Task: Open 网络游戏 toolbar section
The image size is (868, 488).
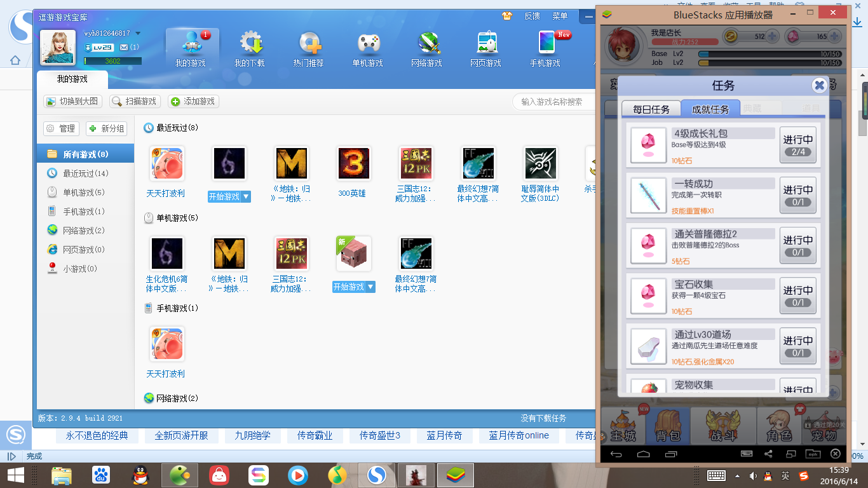Action: [427, 48]
